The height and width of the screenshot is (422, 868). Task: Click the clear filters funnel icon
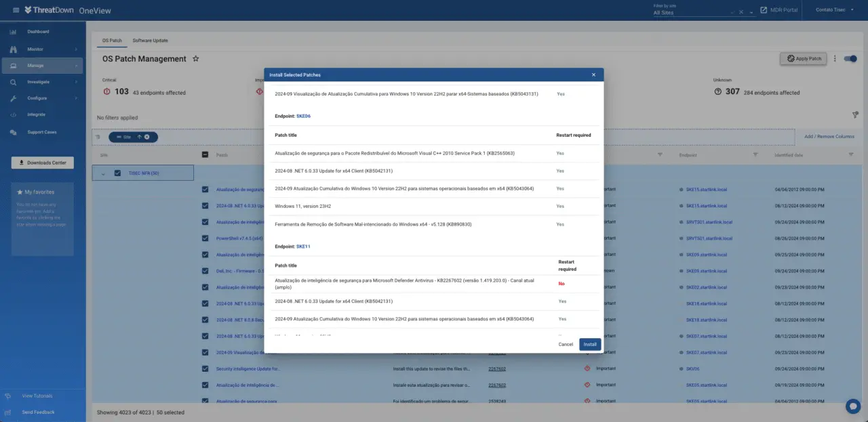pyautogui.click(x=855, y=115)
